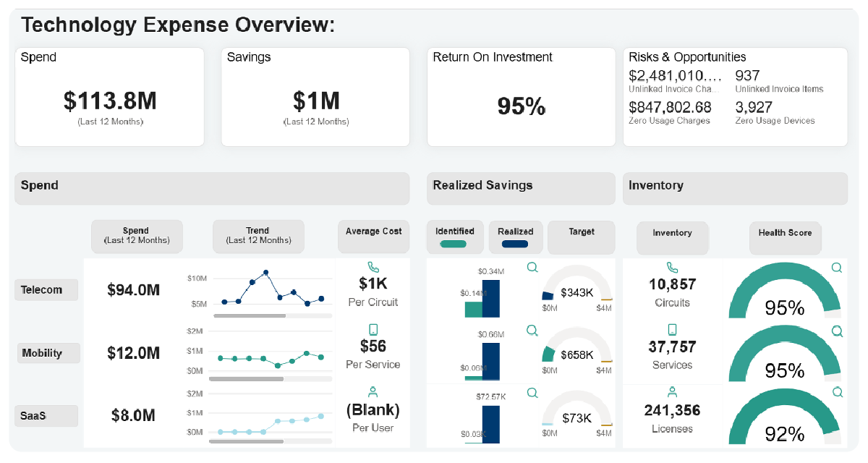The width and height of the screenshot is (868, 463).
Task: Click the $2,481,010 unlinked invoice charges value
Action: [x=676, y=76]
